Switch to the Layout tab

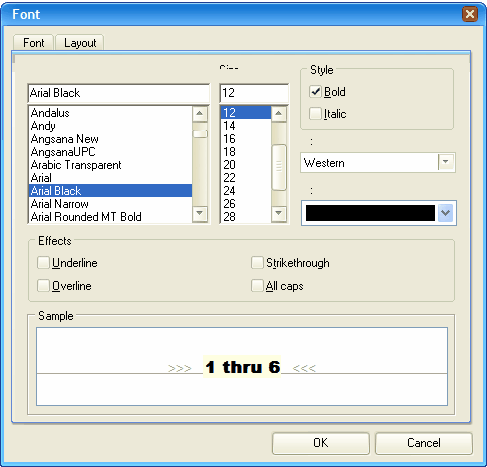pos(80,43)
